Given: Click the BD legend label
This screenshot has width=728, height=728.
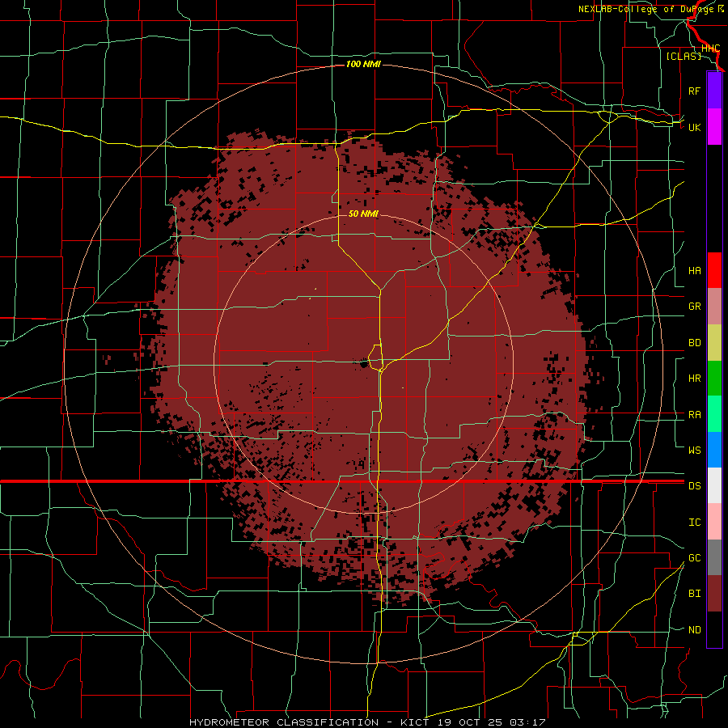Looking at the screenshot, I should pos(694,343).
